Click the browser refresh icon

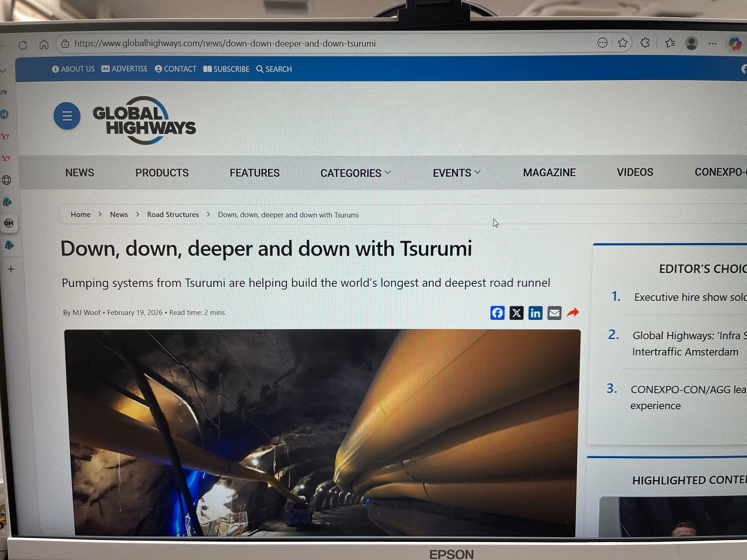pos(23,45)
